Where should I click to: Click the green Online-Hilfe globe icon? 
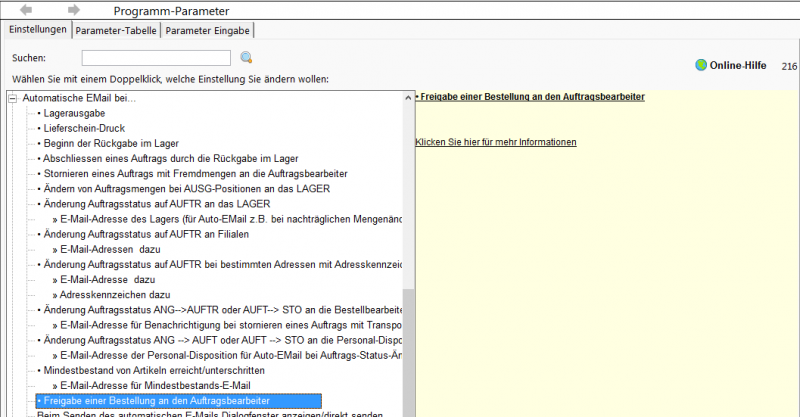(x=701, y=66)
